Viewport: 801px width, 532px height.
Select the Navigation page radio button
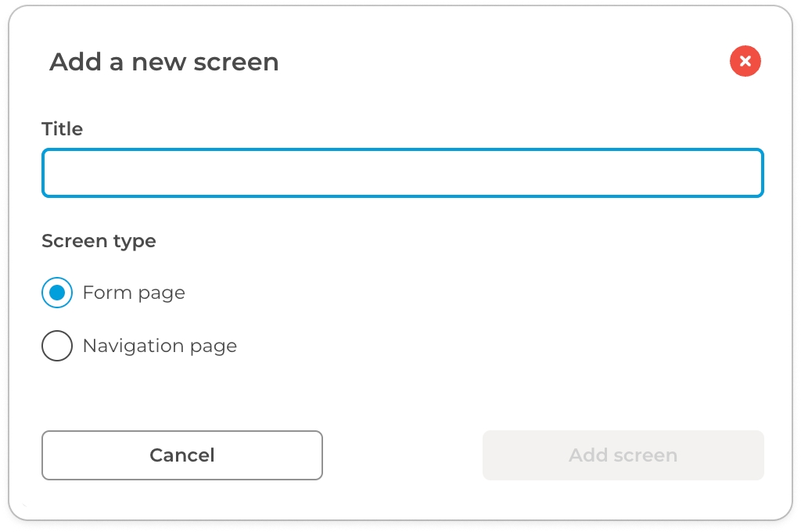click(x=57, y=346)
